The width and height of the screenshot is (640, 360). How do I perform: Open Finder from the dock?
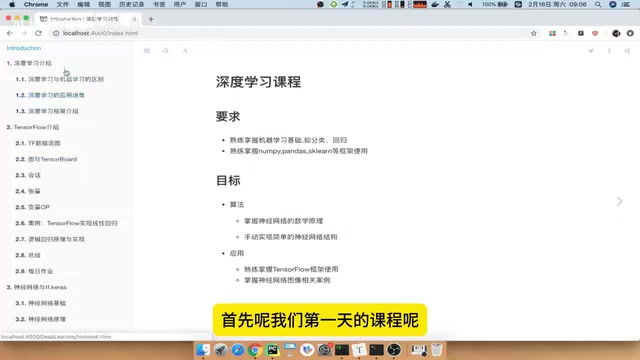pos(203,350)
